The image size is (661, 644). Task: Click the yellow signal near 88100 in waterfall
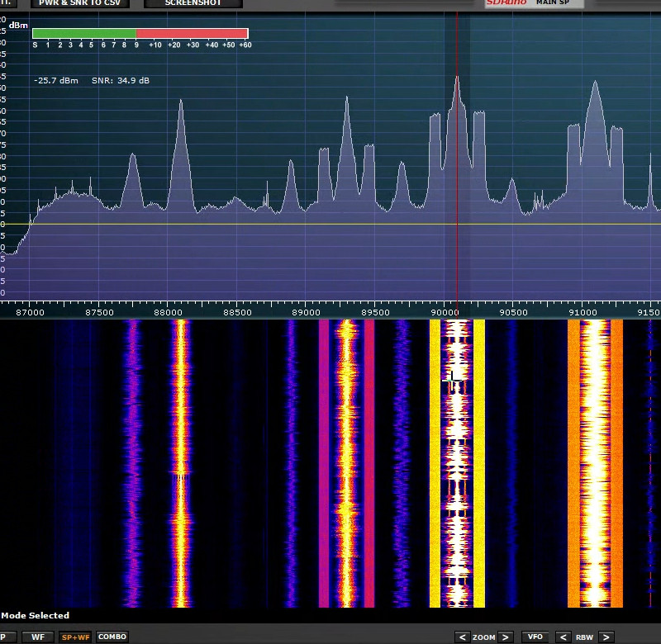181,463
